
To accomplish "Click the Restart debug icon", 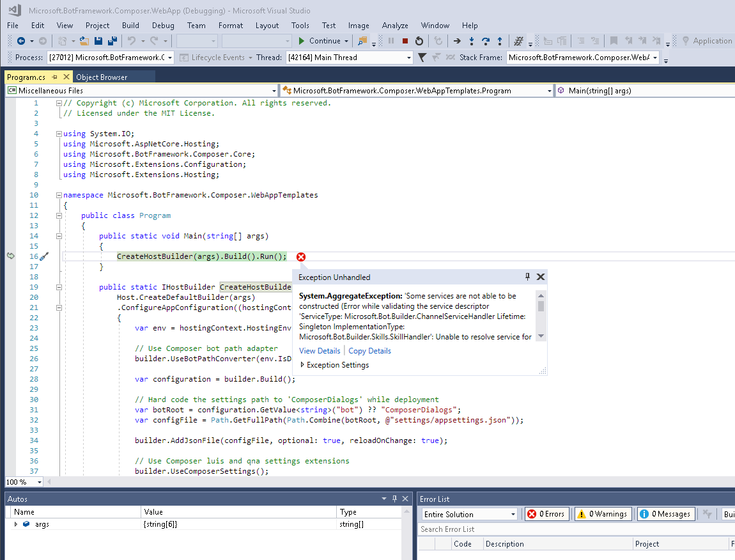I will click(x=419, y=40).
